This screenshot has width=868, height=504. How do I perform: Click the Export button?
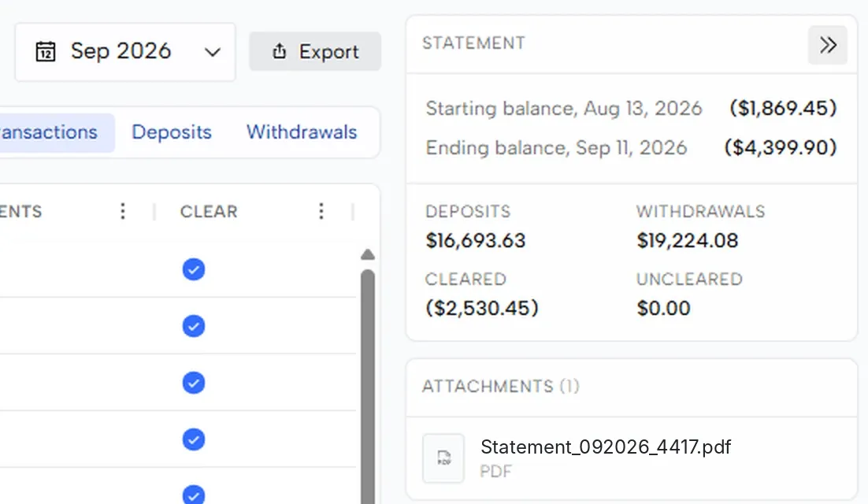[x=315, y=51]
